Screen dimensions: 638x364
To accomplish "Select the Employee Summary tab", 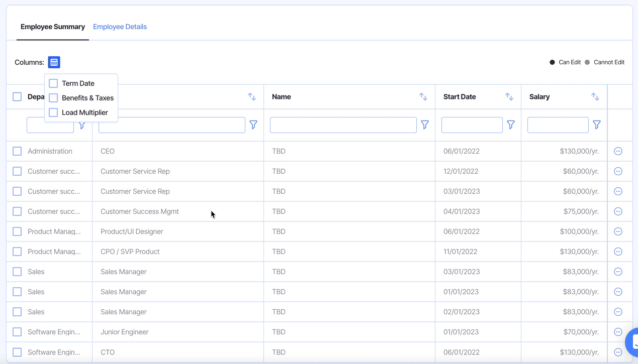I will point(53,27).
